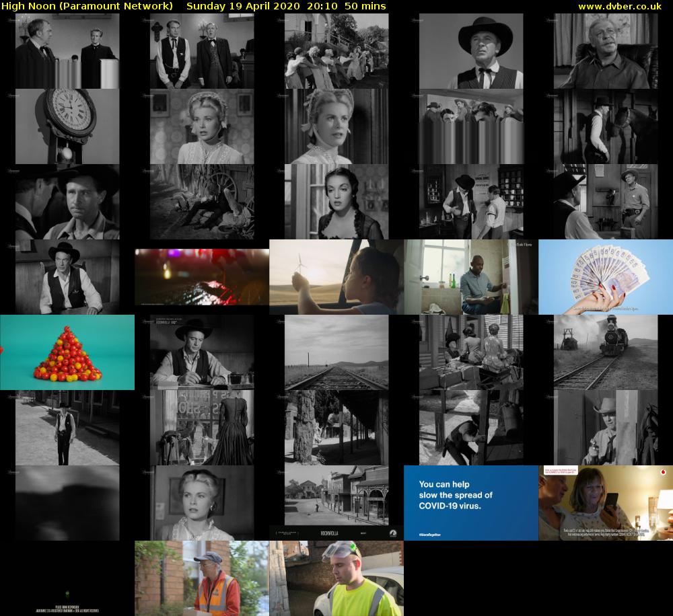Open blonde woman in bonnet by wallpaper frame
The image size is (673, 616).
pos(202,126)
